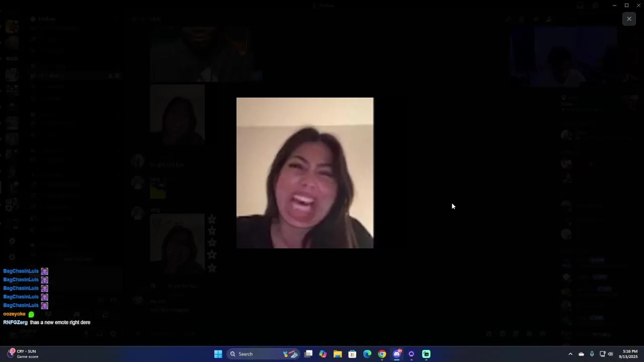Close the enlarged image preview with the X
The width and height of the screenshot is (644, 362).
click(629, 19)
